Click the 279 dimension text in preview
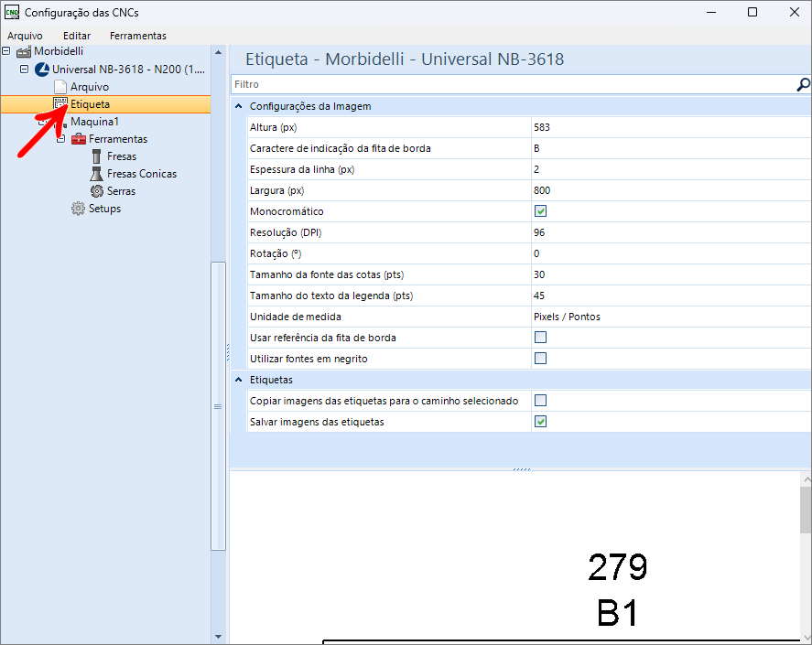812x645 pixels. (x=617, y=567)
